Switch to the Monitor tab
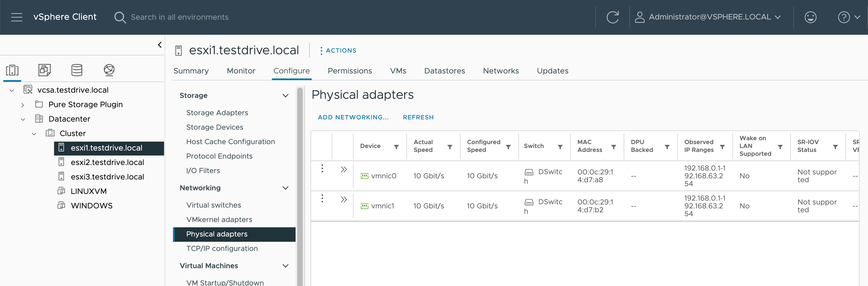The image size is (868, 286). (x=241, y=71)
